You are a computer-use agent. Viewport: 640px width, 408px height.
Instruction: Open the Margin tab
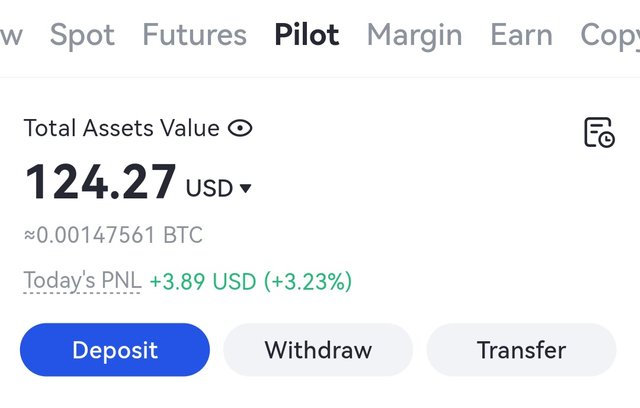[x=415, y=36]
